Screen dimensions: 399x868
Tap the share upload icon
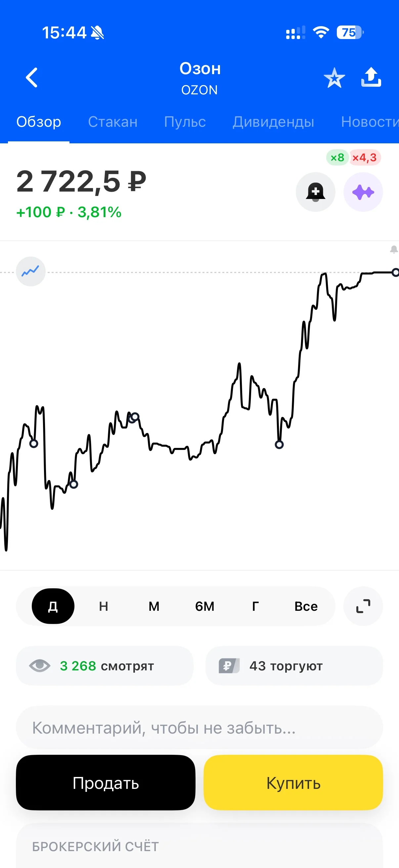tap(371, 77)
